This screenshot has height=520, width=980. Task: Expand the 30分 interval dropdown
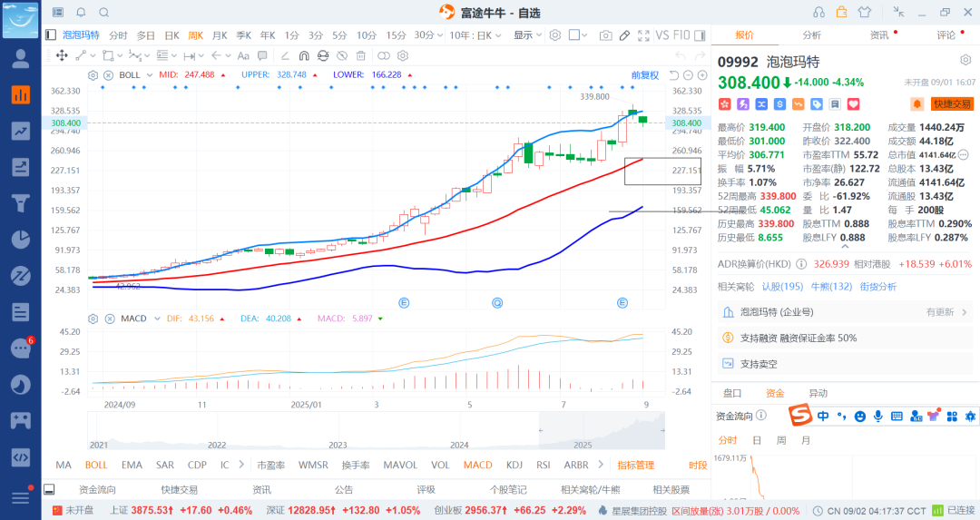point(440,35)
